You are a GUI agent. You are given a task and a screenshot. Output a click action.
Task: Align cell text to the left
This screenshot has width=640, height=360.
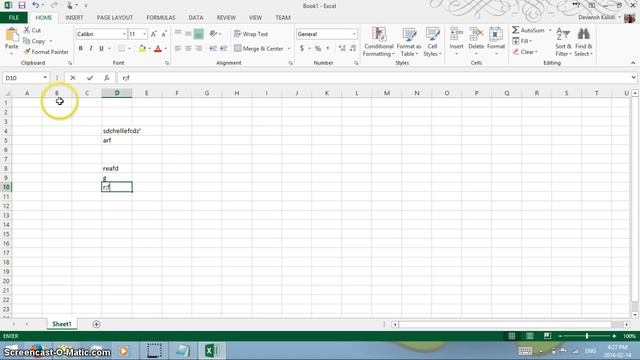tap(178, 49)
